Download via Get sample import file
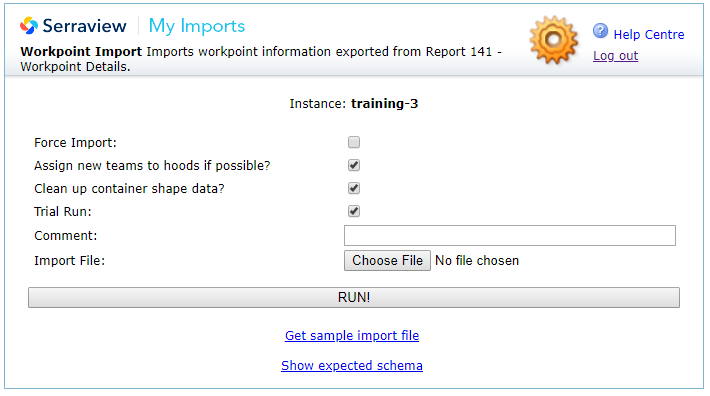This screenshot has width=710, height=396. 352,336
